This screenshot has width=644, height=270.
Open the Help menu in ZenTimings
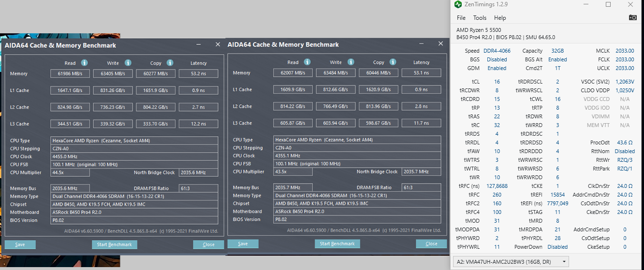coord(500,18)
